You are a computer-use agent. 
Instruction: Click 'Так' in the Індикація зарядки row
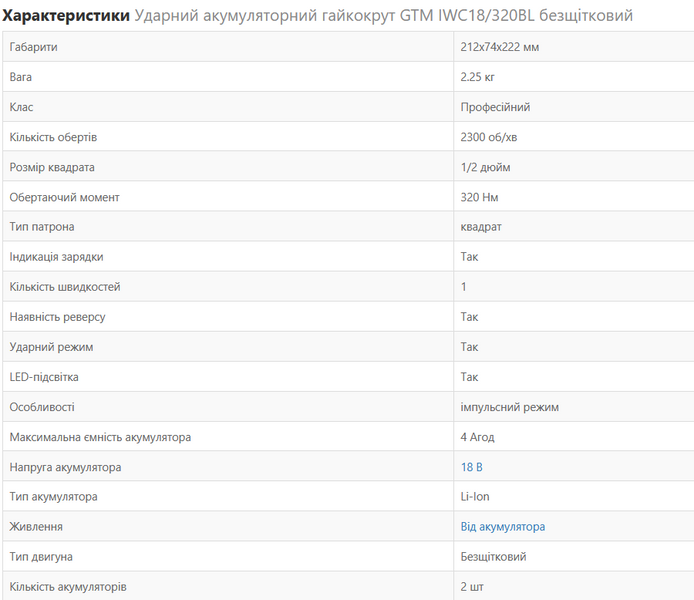point(469,257)
